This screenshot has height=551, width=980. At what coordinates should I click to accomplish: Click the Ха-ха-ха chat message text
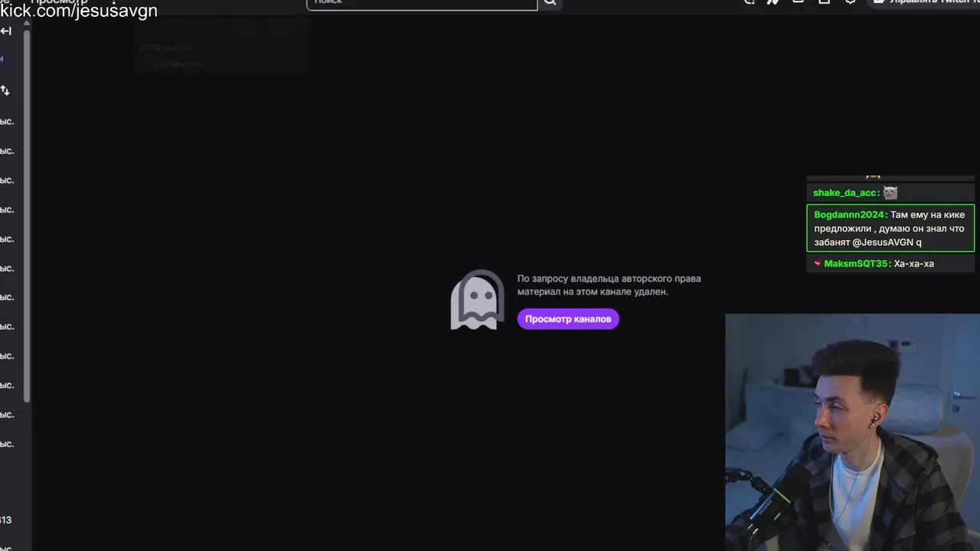pos(914,264)
